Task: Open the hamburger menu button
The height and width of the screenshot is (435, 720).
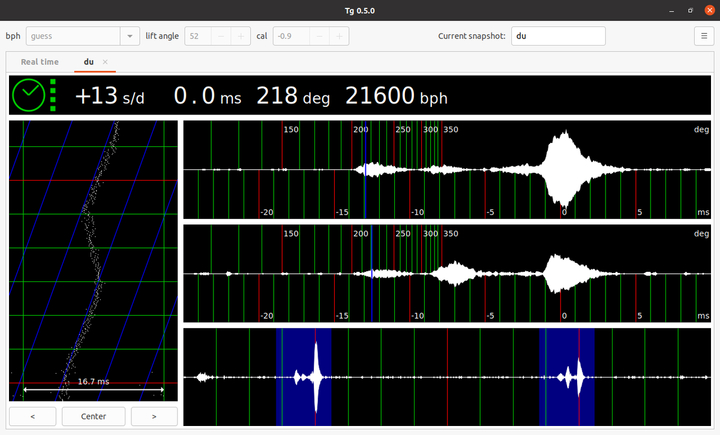Action: [703, 36]
